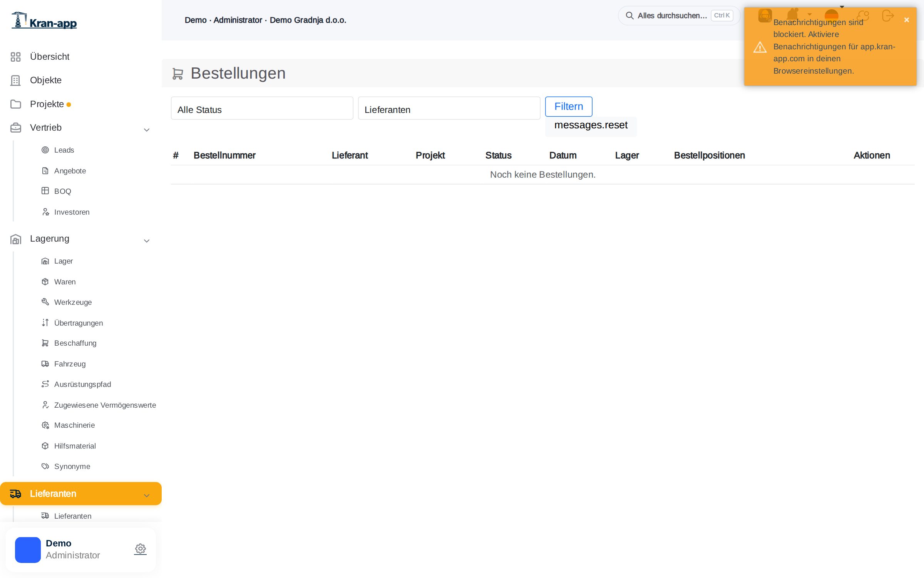The image size is (924, 578).
Task: Dismiss the notifications blocked toast
Action: tap(906, 20)
